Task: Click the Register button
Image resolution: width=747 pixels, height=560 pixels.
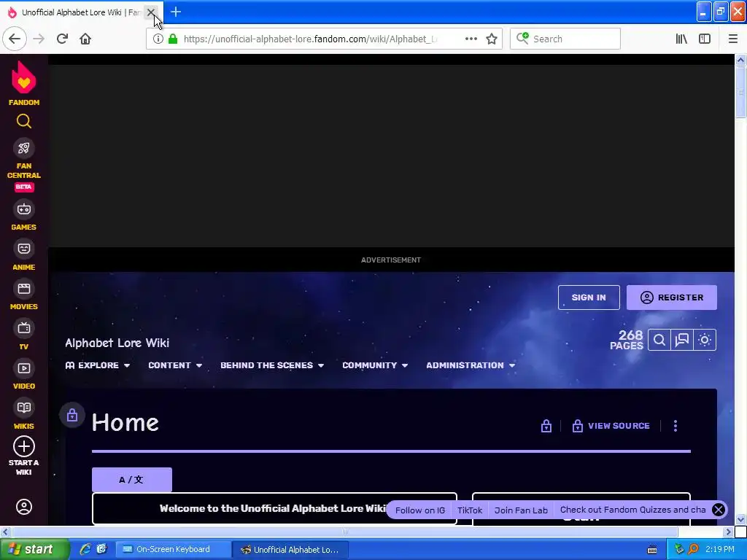Action: tap(672, 297)
